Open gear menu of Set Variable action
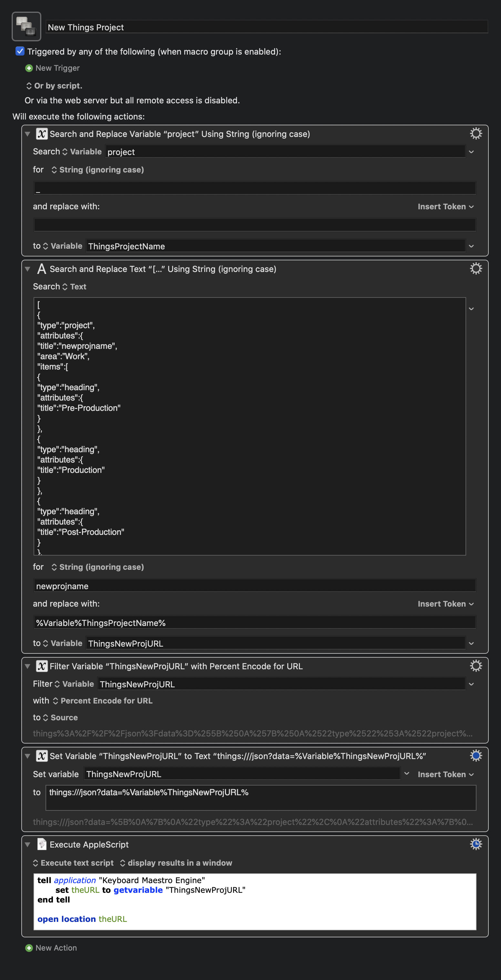The height and width of the screenshot is (980, 501). pos(475,756)
